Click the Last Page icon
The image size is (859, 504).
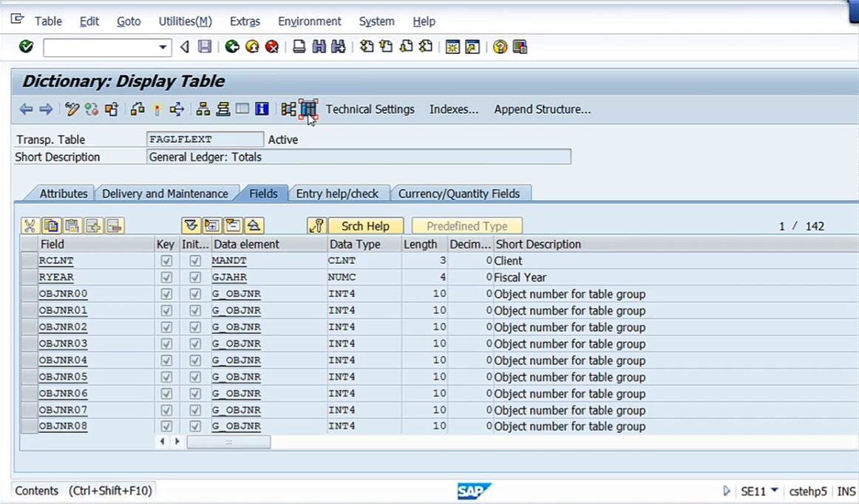426,47
